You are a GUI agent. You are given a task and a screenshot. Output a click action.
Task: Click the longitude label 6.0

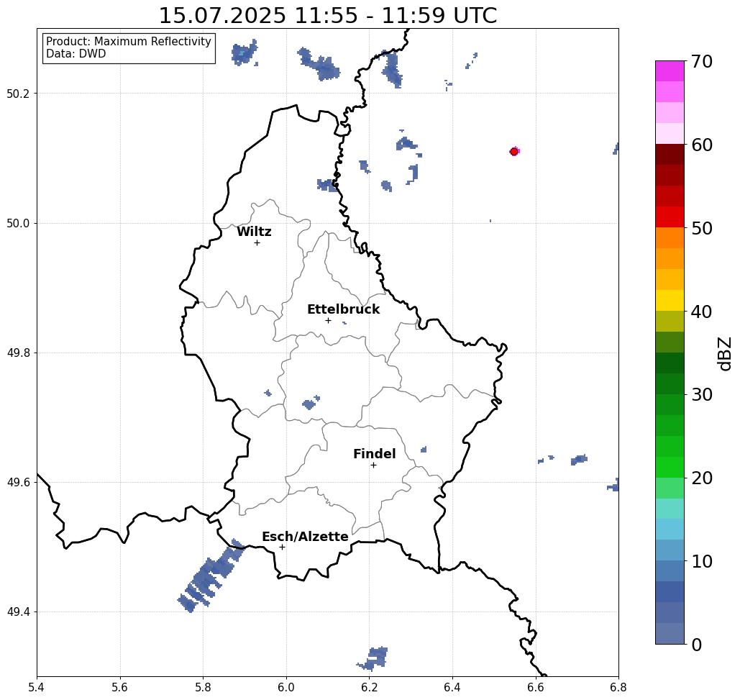click(286, 688)
